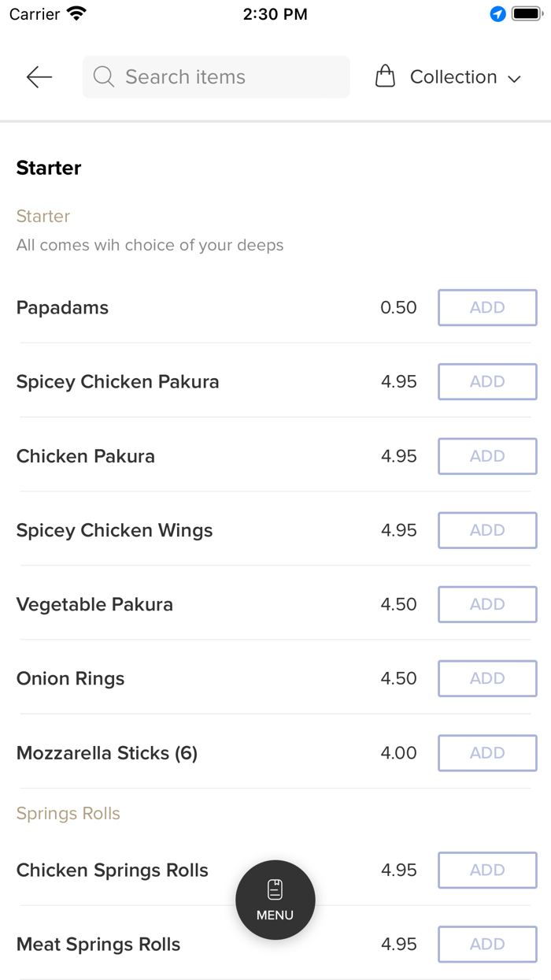551x980 pixels.
Task: Add Onion Rings to the cart
Action: 487,678
